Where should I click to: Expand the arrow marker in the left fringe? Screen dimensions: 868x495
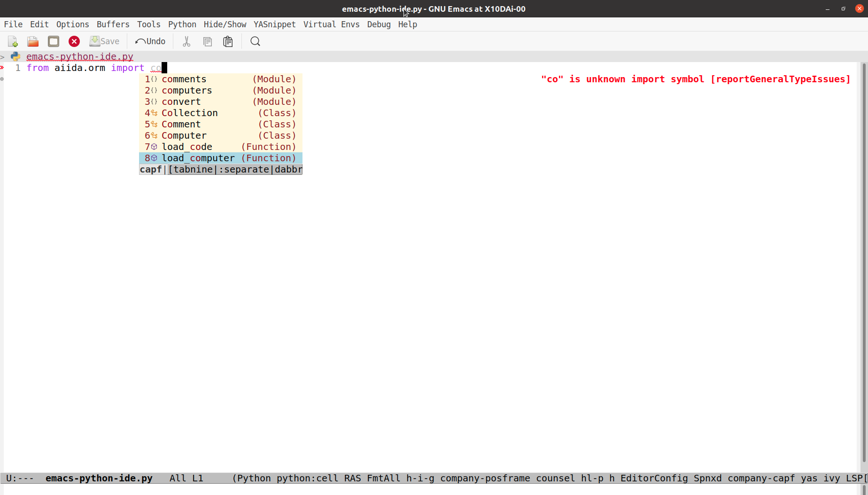(3, 68)
